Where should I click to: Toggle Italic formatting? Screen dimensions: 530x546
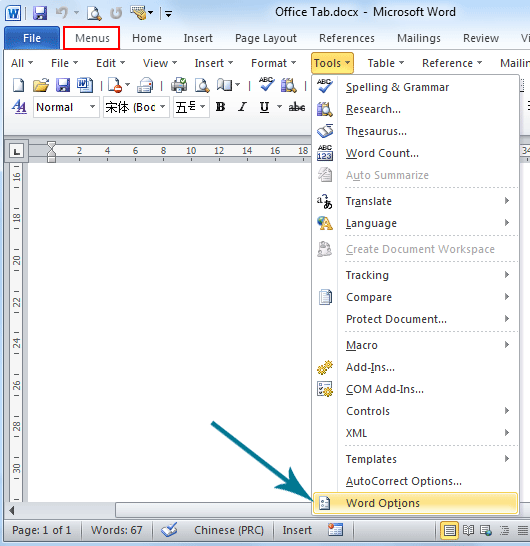pos(242,107)
